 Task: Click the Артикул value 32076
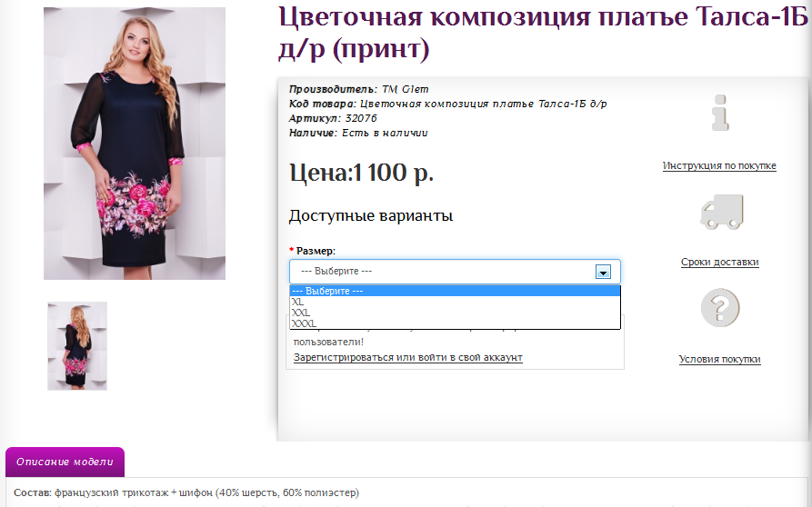pos(361,118)
